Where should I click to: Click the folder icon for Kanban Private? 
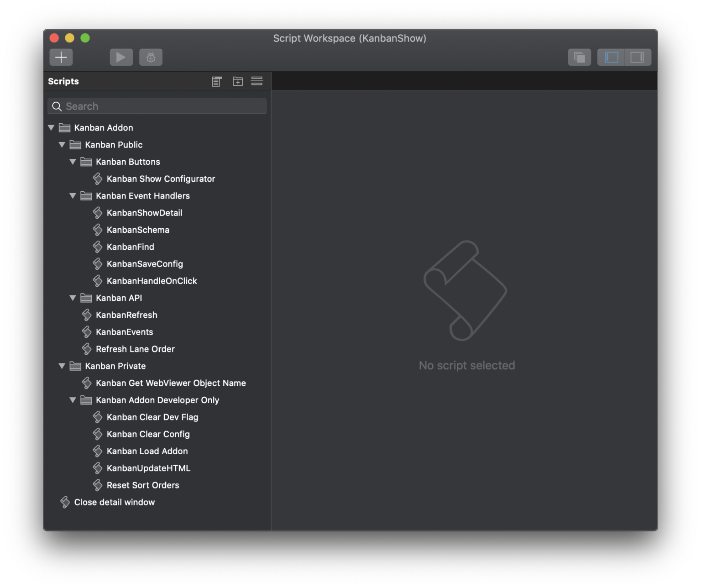click(x=75, y=366)
